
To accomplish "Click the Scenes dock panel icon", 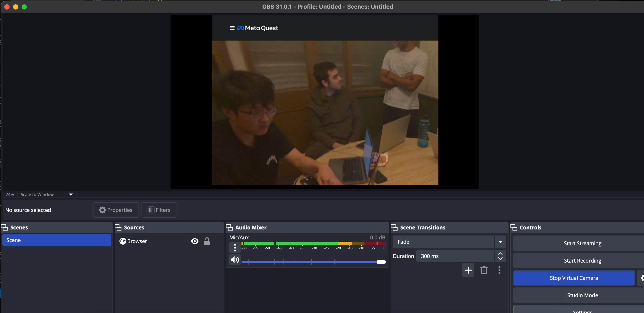I will click(5, 227).
